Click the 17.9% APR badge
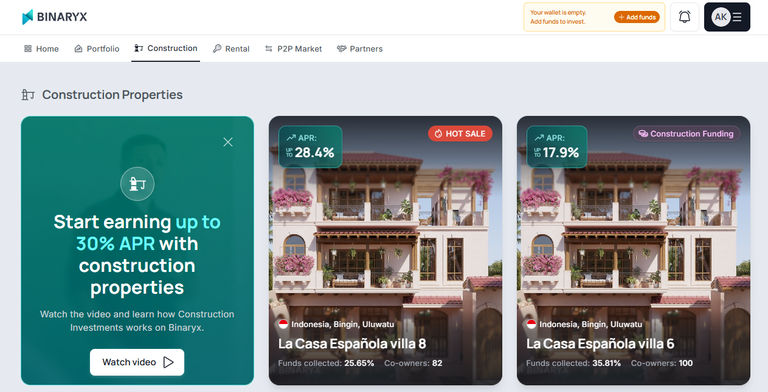The image size is (768, 392). (557, 147)
